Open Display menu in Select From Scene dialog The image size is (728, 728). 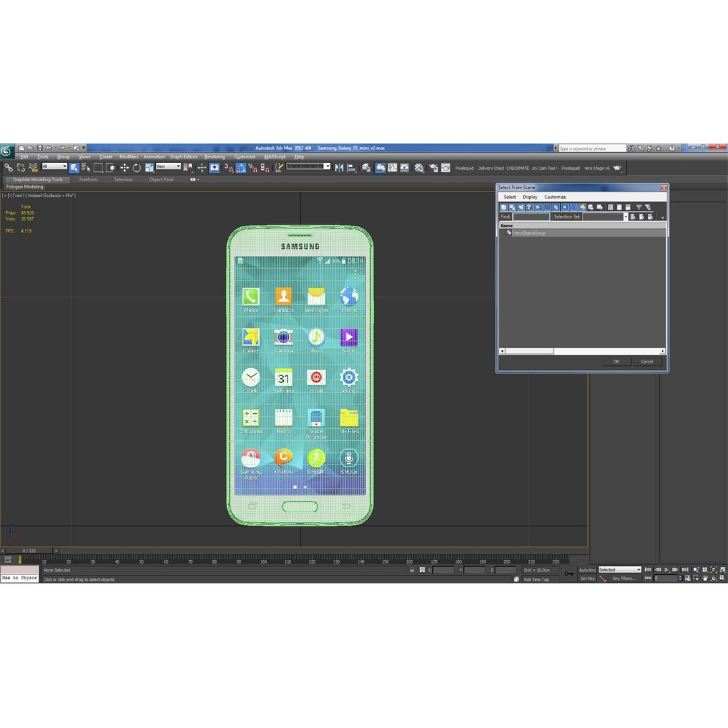point(530,197)
